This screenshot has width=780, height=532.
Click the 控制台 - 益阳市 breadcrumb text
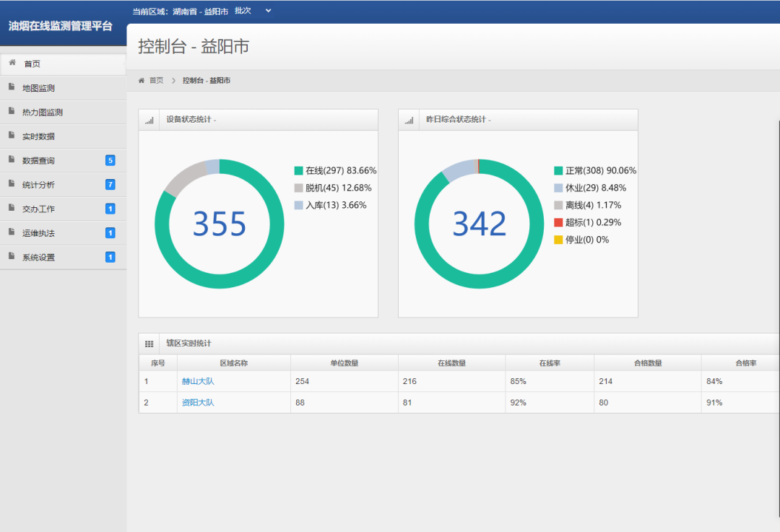(x=207, y=80)
